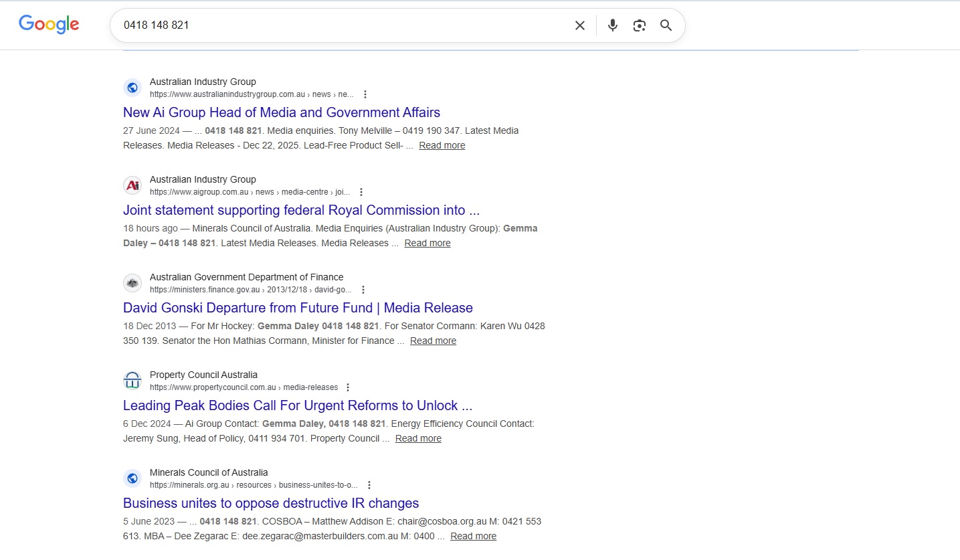Open Leading Peak Bodies Call result
Image resolution: width=960 pixels, height=560 pixels.
[x=298, y=405]
